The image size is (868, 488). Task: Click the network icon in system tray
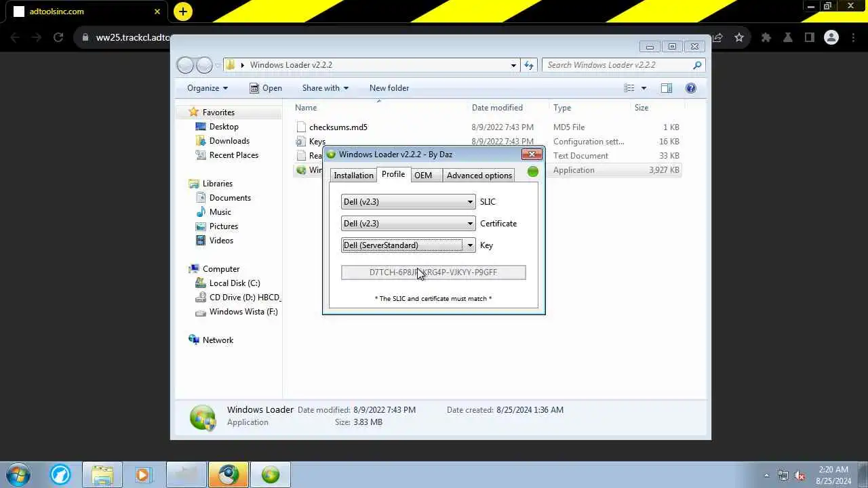coord(783,475)
